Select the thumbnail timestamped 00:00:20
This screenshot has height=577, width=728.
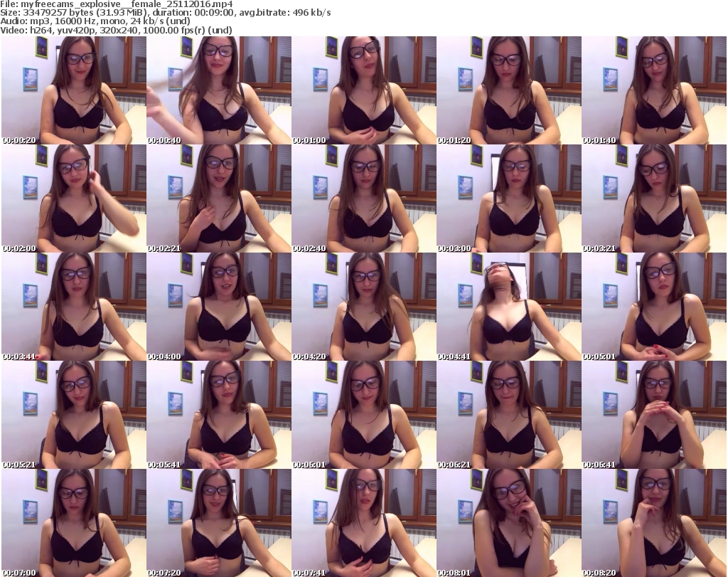pyautogui.click(x=74, y=90)
